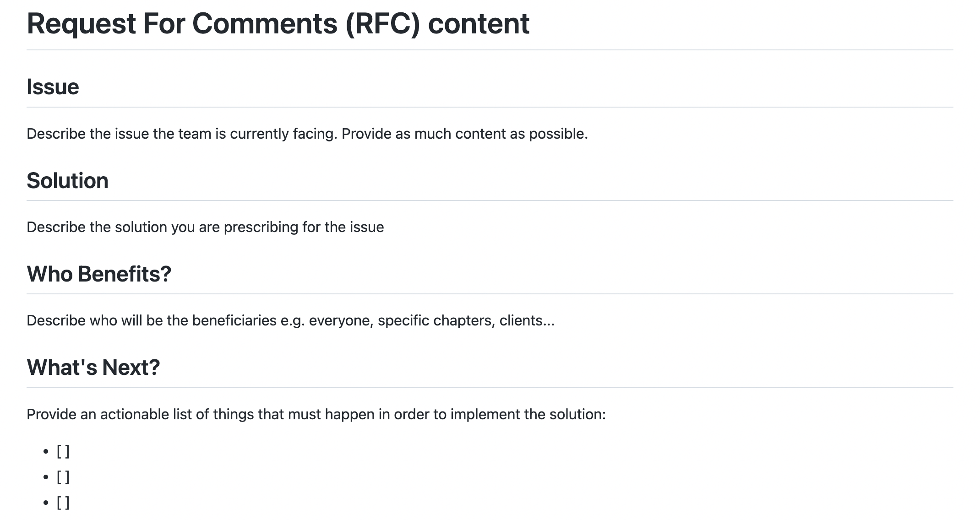Click the word "(RFC)" in the page title

[382, 24]
